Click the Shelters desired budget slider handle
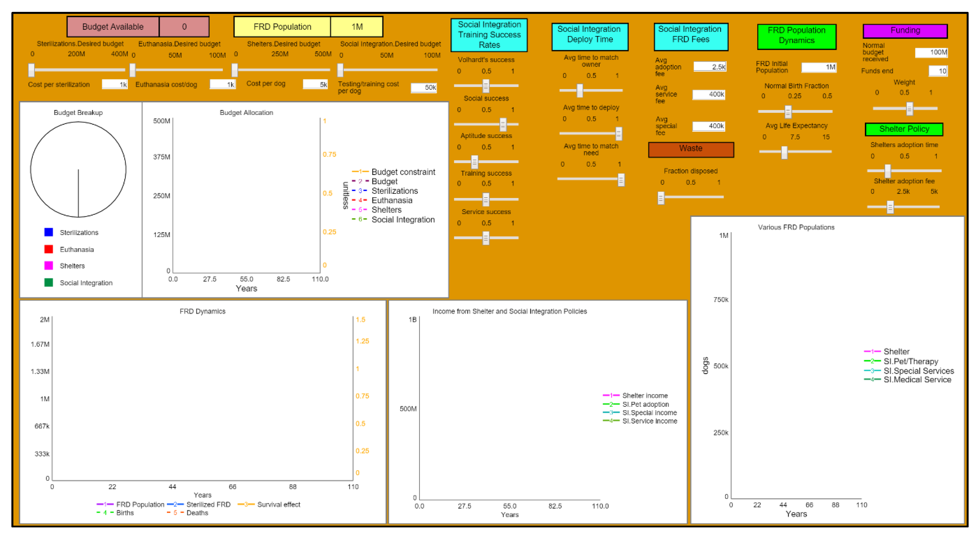The height and width of the screenshot is (540, 980). 235,70
